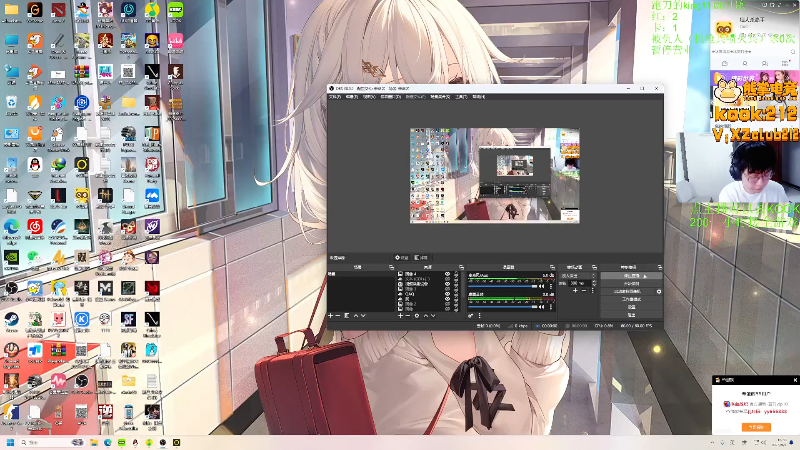Viewport: 800px width, 450px height.
Task: Pop out the Controls dock with its float icon
Action: (660, 267)
